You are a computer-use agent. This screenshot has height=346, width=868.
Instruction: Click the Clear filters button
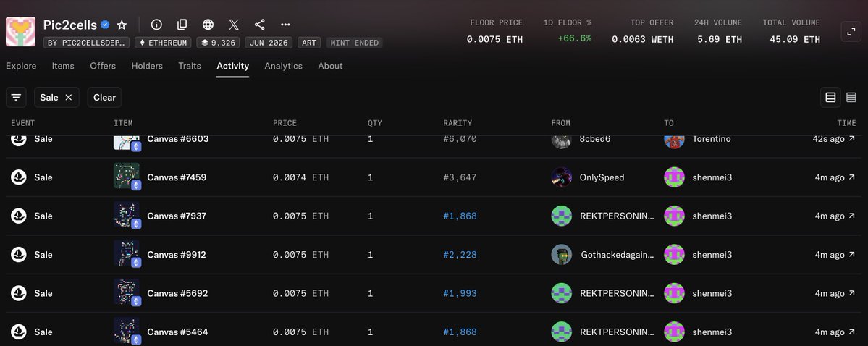[x=104, y=98]
